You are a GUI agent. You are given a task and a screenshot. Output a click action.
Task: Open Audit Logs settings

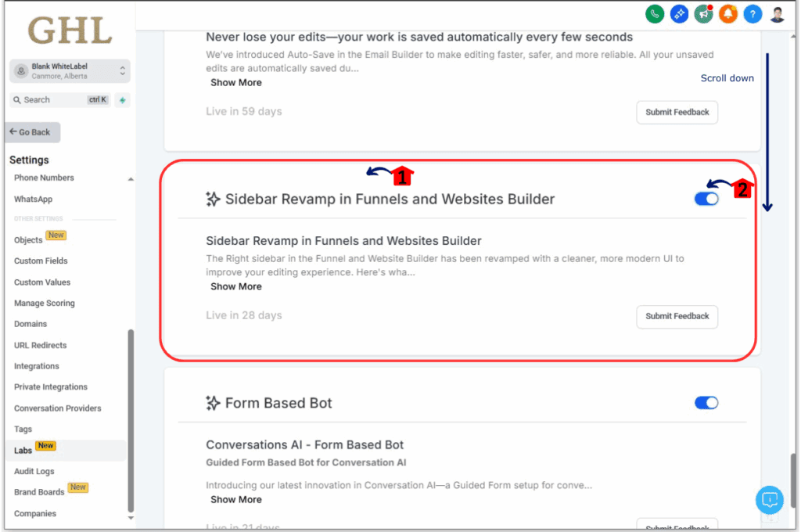(x=34, y=471)
